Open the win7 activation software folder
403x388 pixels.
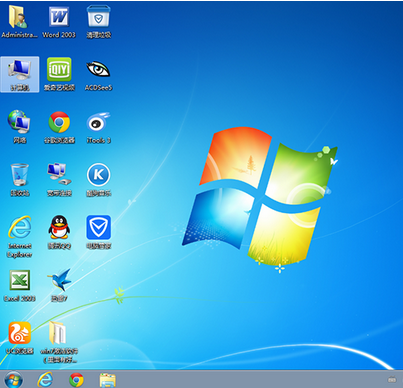pyautogui.click(x=59, y=342)
